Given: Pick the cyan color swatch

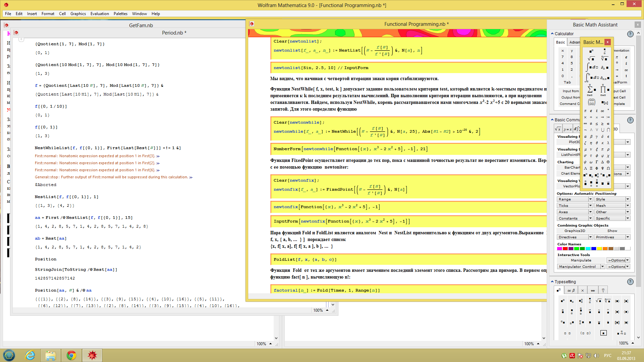Looking at the screenshot, I should click(x=588, y=249).
